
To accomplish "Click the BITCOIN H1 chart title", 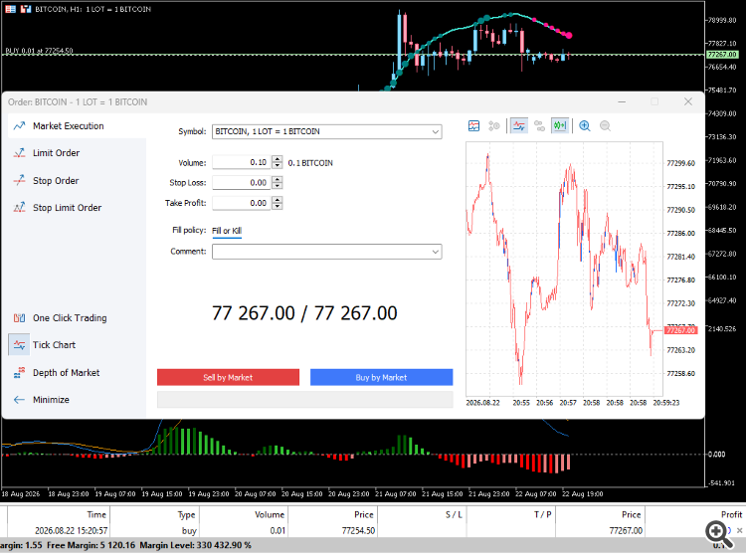I will 93,9.
